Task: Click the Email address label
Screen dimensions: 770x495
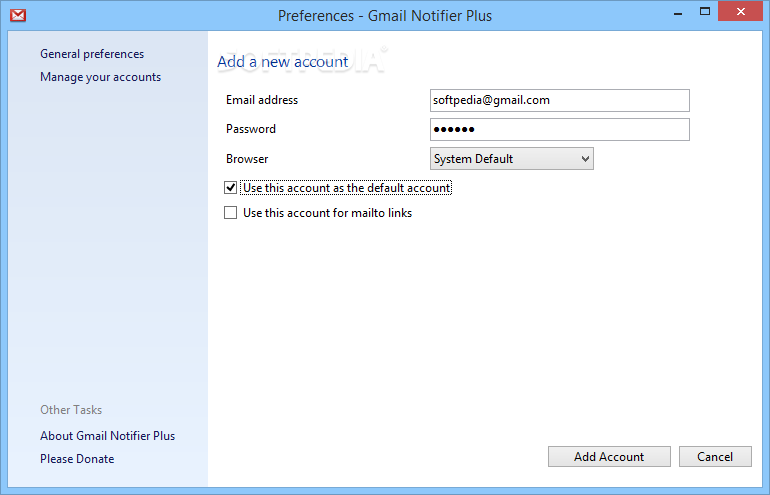Action: pos(262,100)
